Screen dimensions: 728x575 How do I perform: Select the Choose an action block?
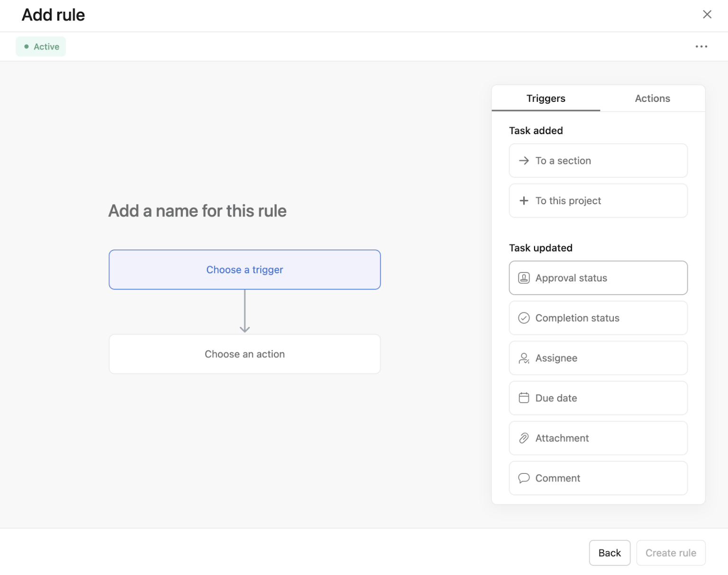tap(245, 354)
